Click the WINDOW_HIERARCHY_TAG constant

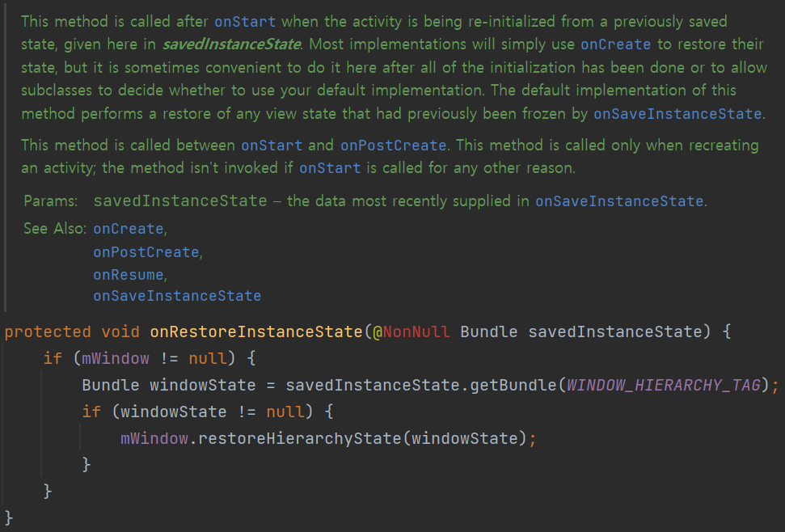664,386
